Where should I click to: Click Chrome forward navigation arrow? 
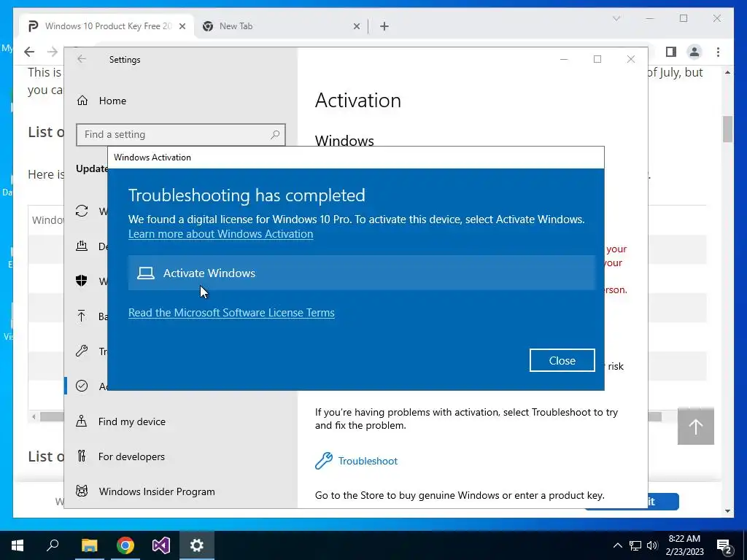click(x=53, y=52)
